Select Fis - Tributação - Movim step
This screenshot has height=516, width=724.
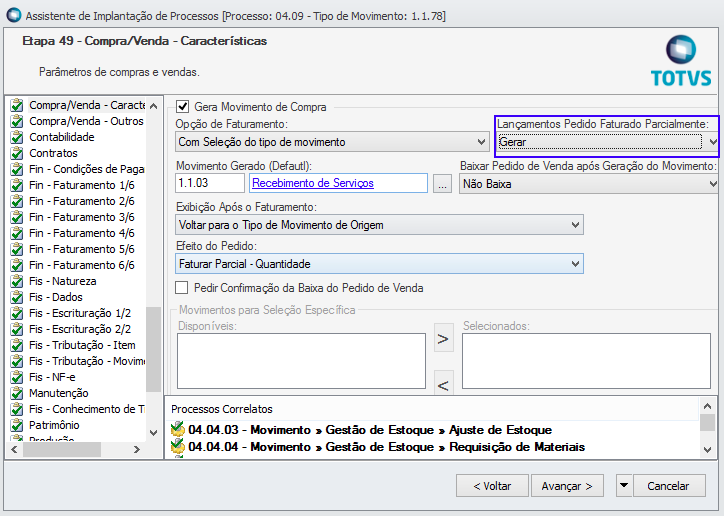(87, 361)
